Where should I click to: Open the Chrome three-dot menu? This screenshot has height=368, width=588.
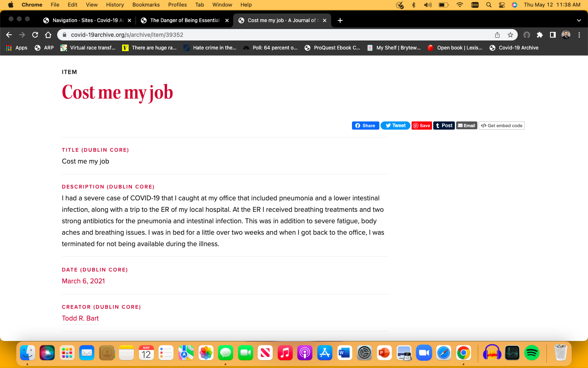tap(579, 35)
